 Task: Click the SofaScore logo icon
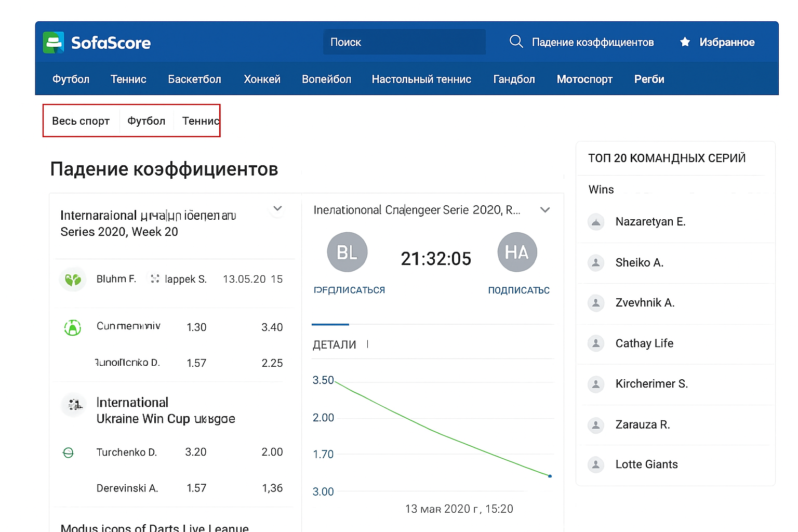pos(54,43)
